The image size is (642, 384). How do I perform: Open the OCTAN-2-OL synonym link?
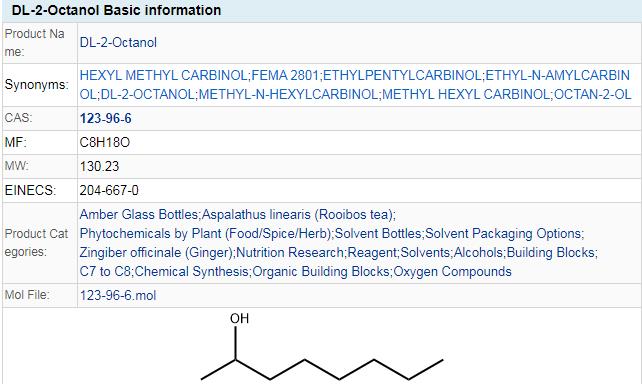click(592, 94)
